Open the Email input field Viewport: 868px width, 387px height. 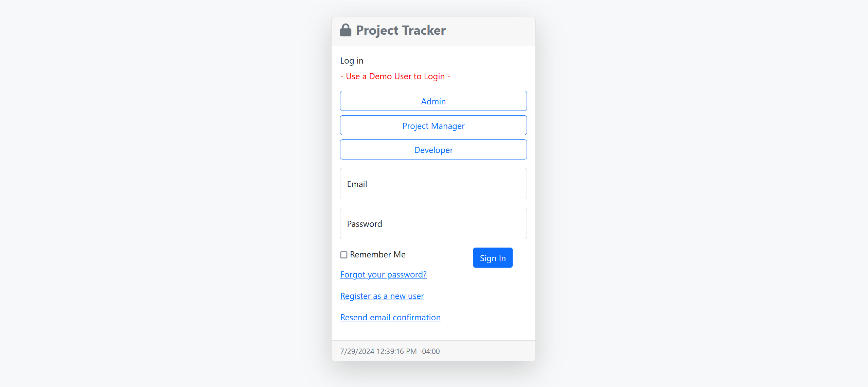433,184
